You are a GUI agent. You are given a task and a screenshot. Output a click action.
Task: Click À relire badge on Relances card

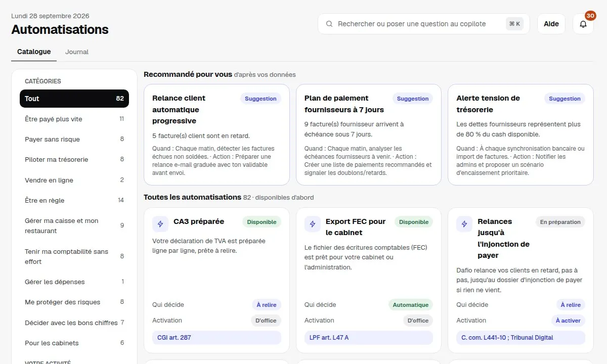coord(571,305)
